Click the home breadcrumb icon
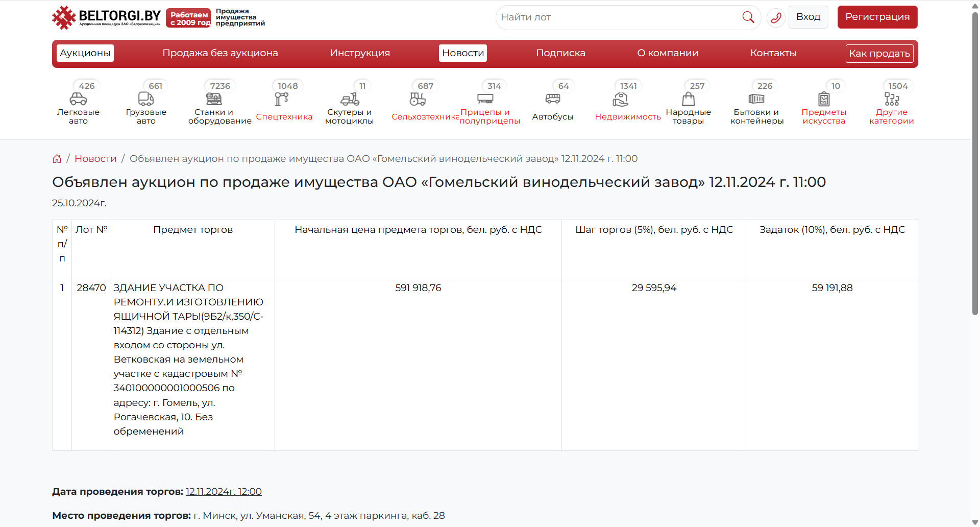980x527 pixels. [x=57, y=159]
